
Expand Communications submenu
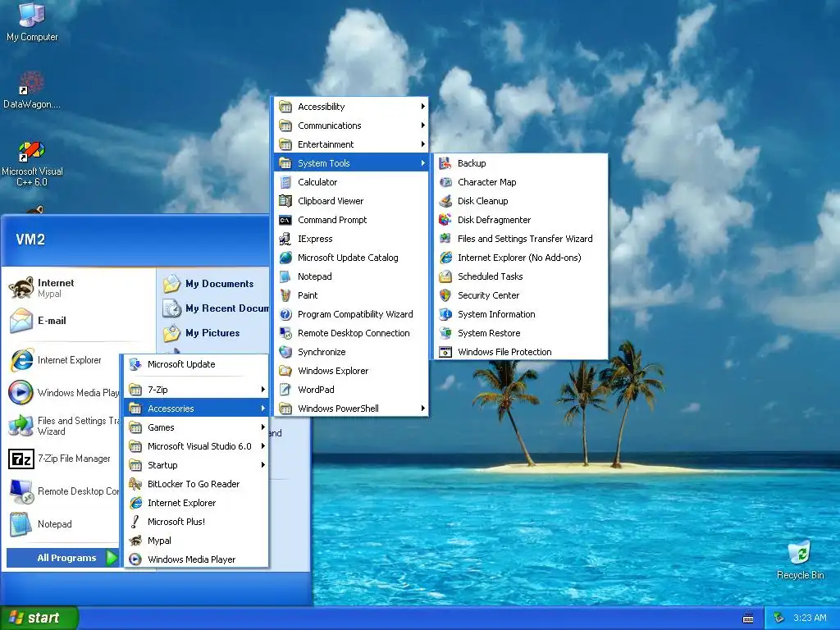351,126
